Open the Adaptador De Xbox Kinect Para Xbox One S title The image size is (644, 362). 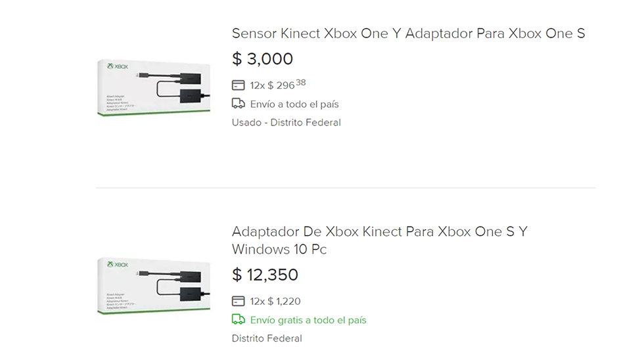point(380,240)
